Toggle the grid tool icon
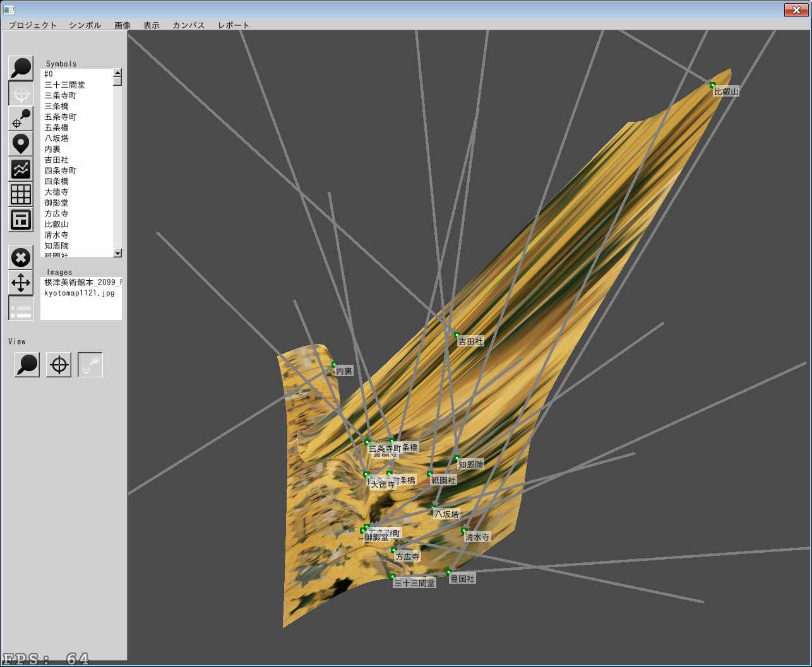Image resolution: width=812 pixels, height=667 pixels. 21,194
